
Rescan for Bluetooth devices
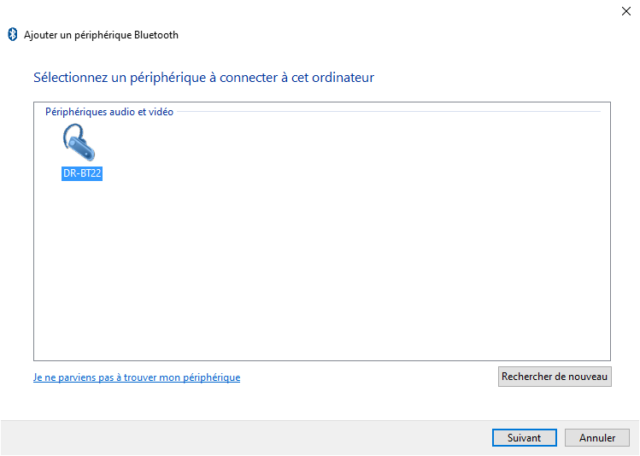(554, 376)
